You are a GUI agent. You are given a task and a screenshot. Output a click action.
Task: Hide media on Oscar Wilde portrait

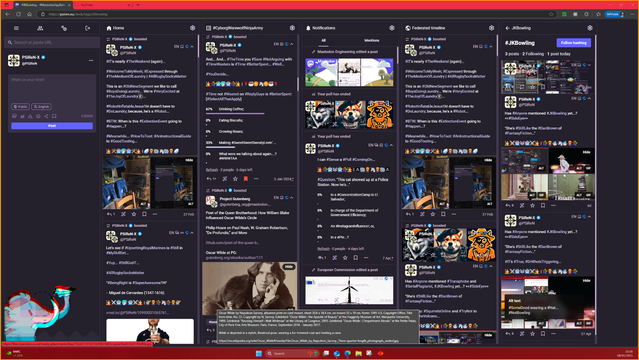point(289,267)
